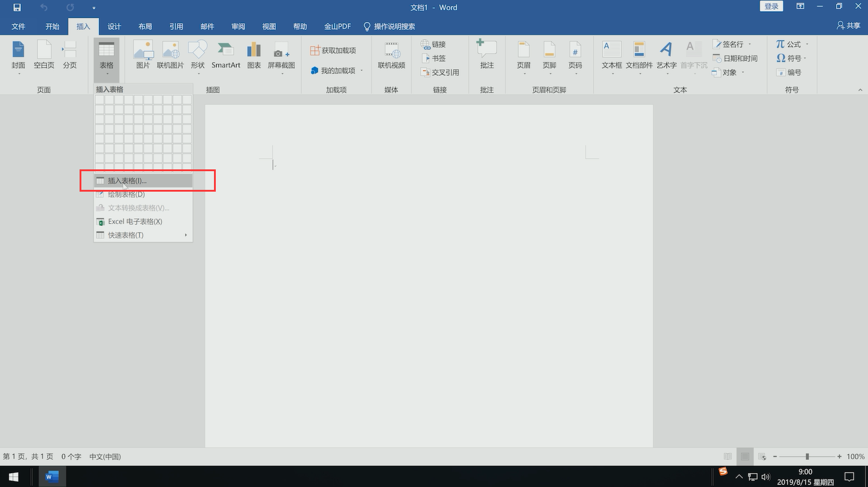868x487 pixels.
Task: Switch to the 审阅 Review tab
Action: pyautogui.click(x=238, y=27)
